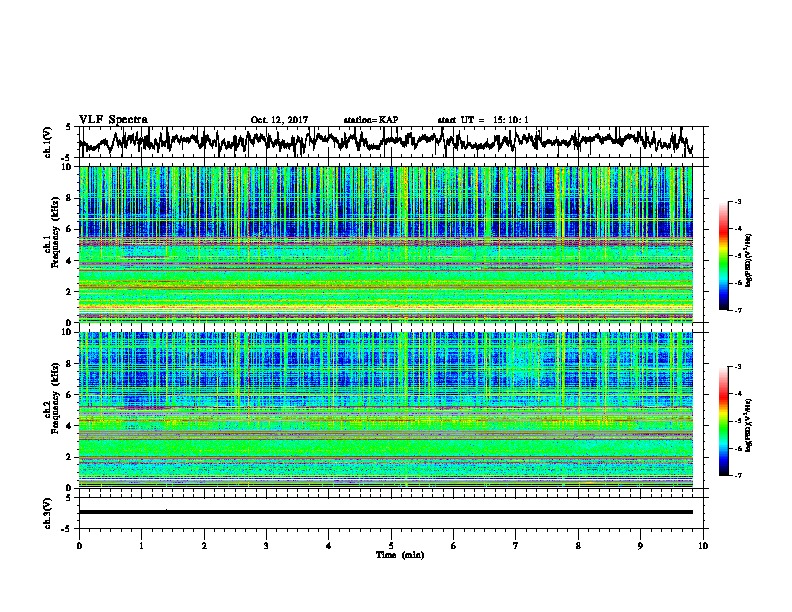
Task: Click the '0' tick label on the Time axis
Action: click(79, 546)
